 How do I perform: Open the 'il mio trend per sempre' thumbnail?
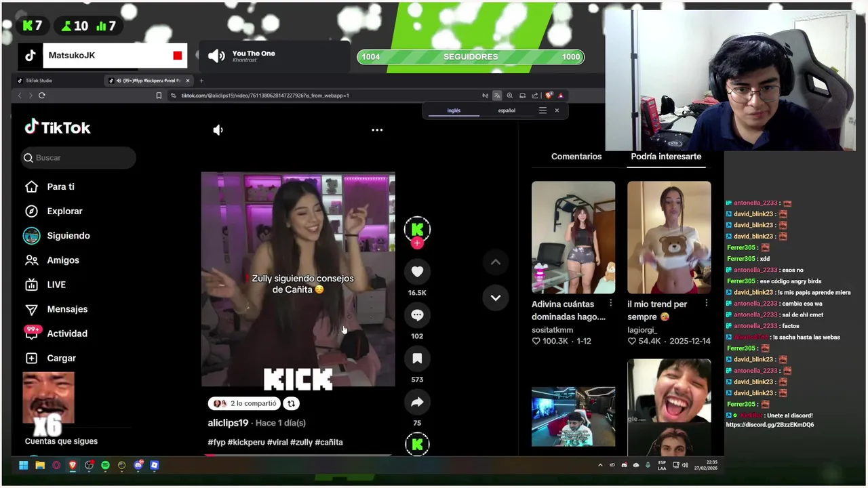click(x=669, y=237)
